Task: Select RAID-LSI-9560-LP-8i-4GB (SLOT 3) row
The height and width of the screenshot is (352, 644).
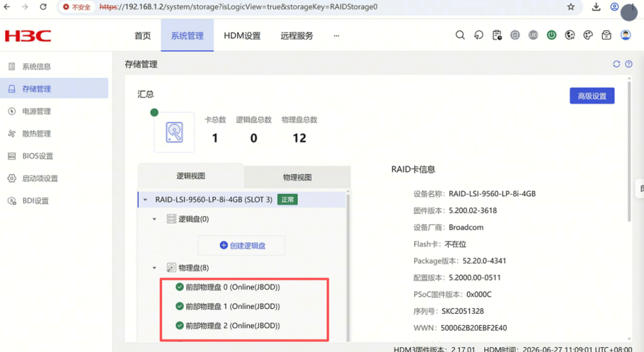Action: click(242, 200)
